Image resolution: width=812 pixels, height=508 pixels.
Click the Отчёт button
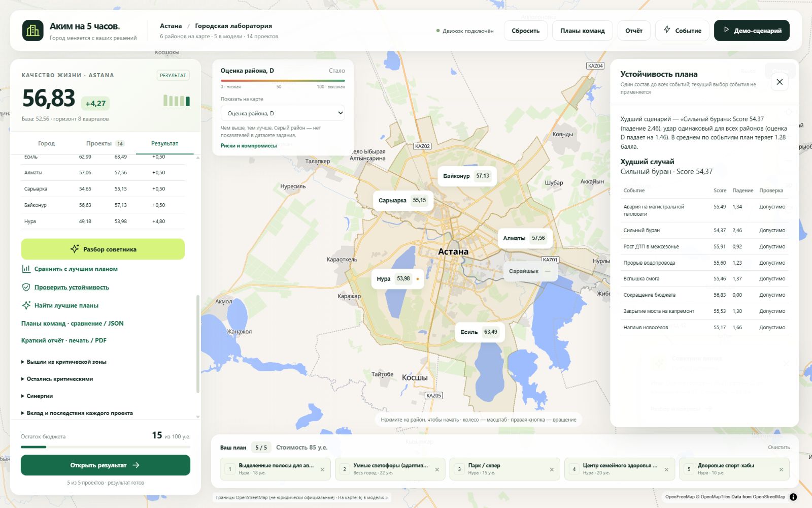tap(634, 30)
